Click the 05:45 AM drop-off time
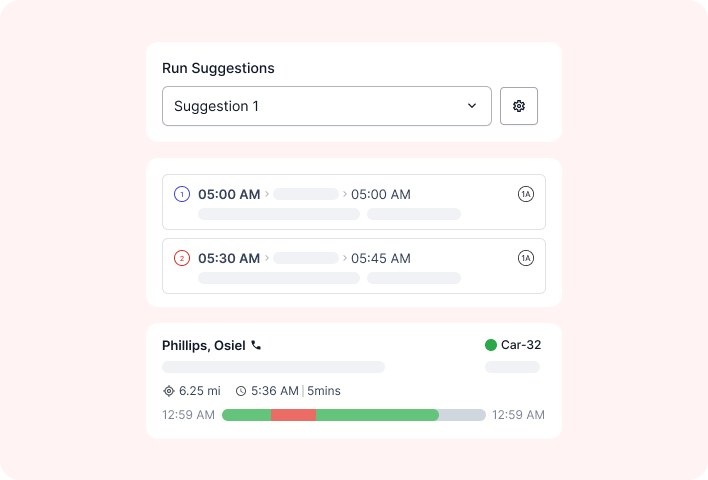 click(381, 258)
